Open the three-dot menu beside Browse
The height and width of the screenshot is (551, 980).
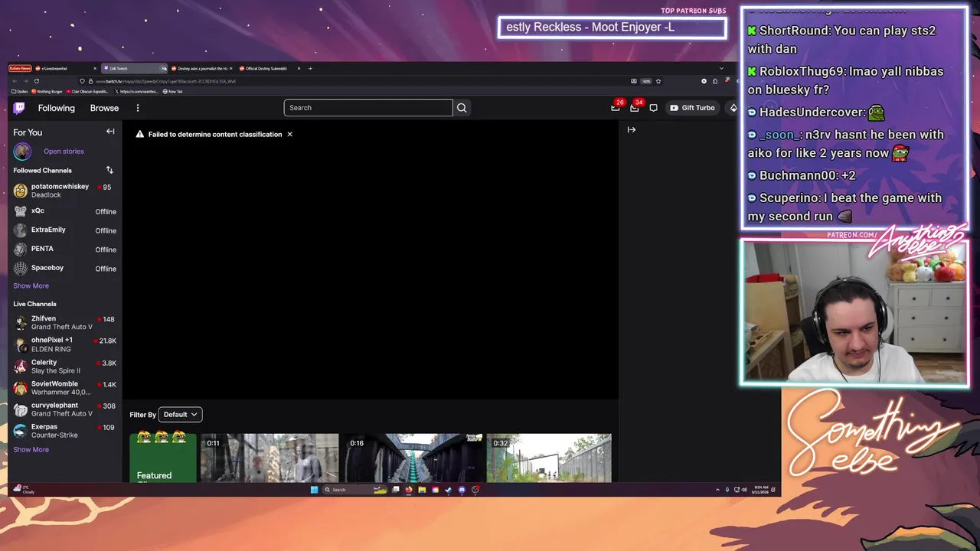pos(138,108)
